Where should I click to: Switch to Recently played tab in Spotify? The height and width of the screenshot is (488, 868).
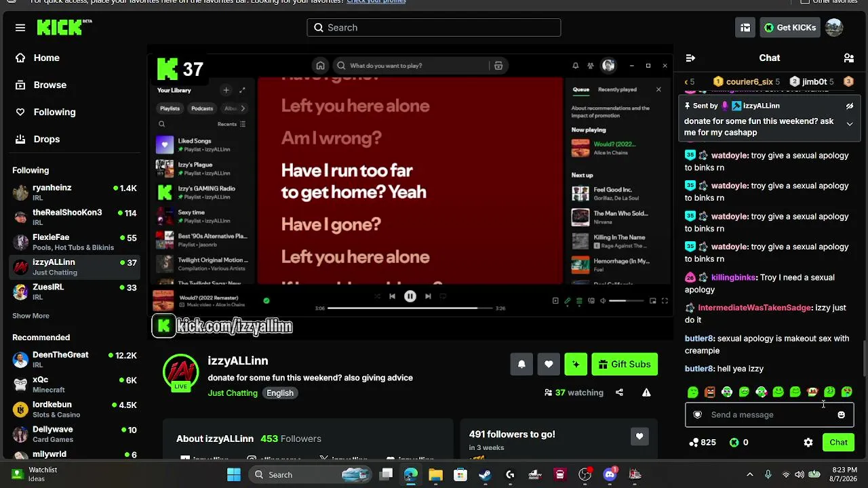pyautogui.click(x=617, y=89)
